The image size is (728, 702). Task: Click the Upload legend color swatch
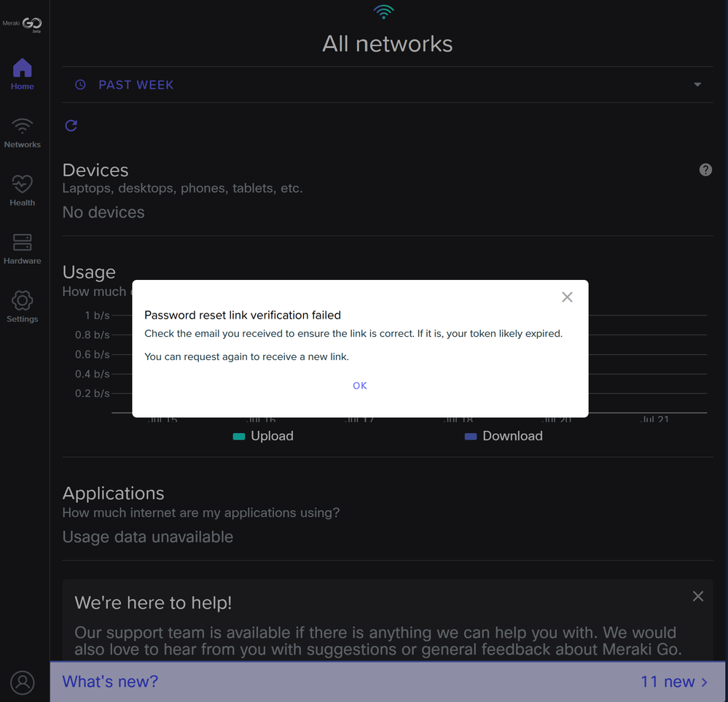pyautogui.click(x=238, y=437)
